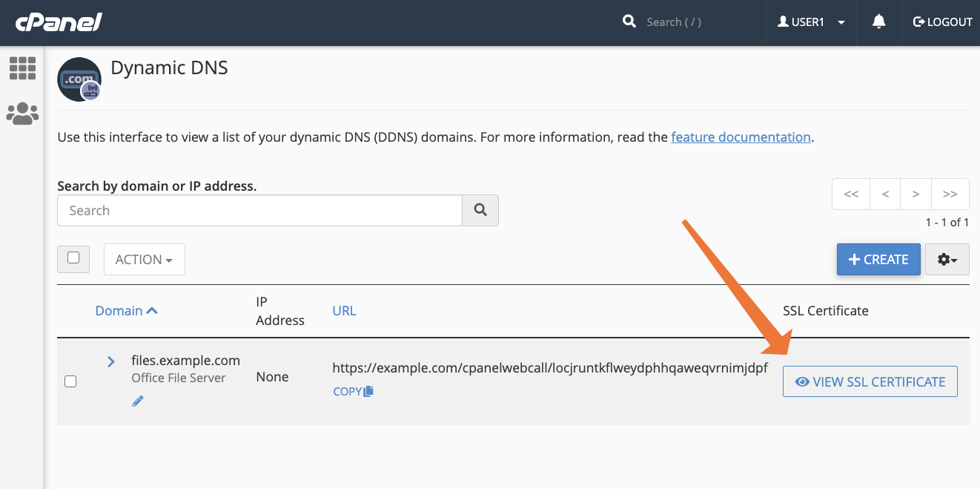
Task: Open the USER1 account menu
Action: (808, 22)
